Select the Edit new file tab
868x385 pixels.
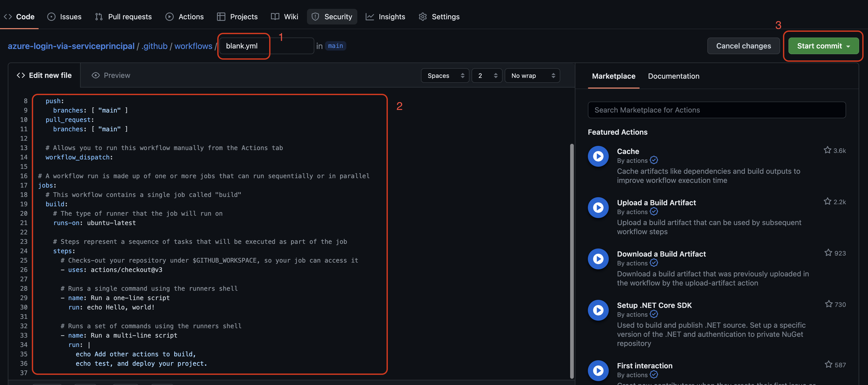pos(44,75)
